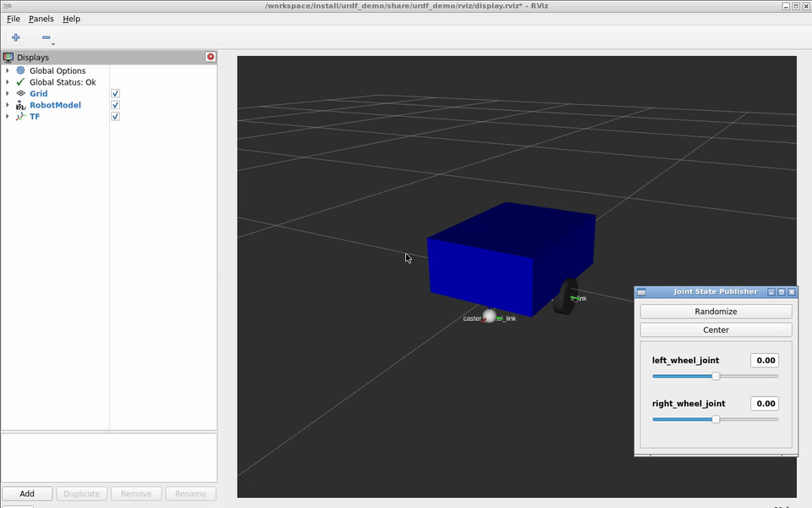Open the Panels menu

(x=41, y=19)
